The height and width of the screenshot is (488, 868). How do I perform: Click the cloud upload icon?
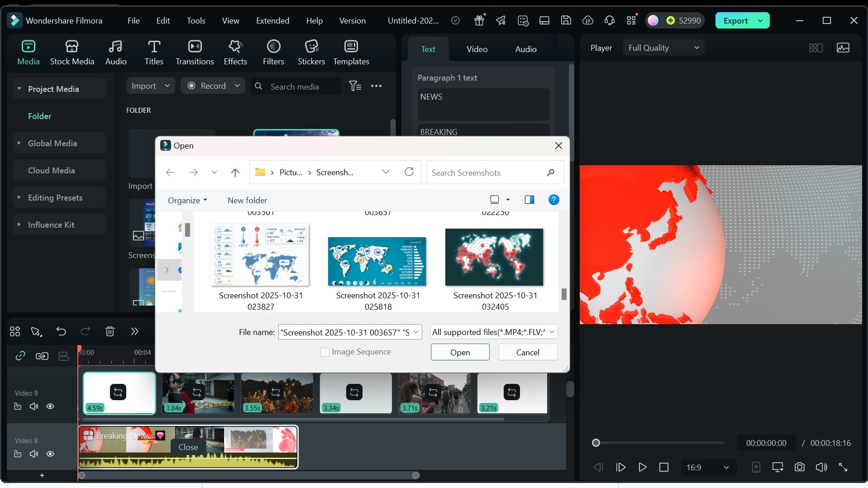(588, 20)
